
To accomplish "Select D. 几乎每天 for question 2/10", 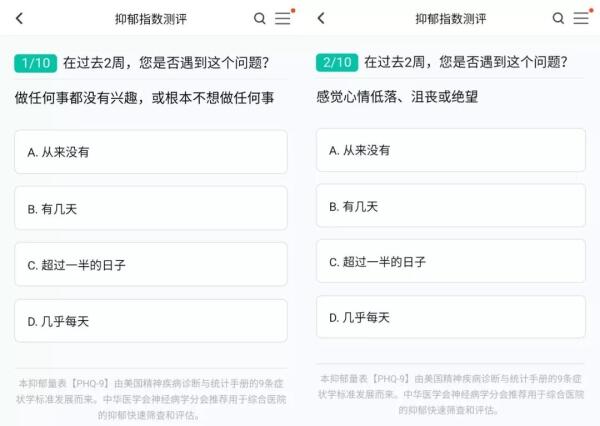I will (x=451, y=317).
